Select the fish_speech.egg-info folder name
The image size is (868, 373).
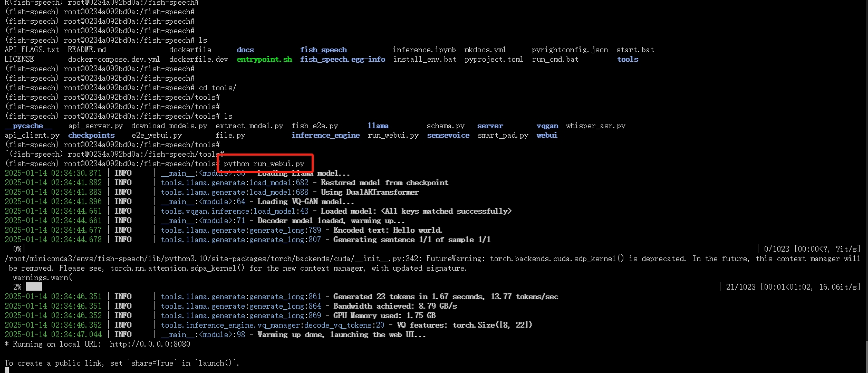pyautogui.click(x=343, y=59)
